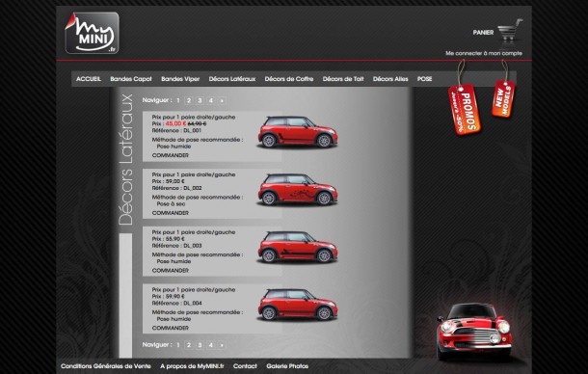Open the POSE menu item
The width and height of the screenshot is (588, 374).
tap(424, 79)
